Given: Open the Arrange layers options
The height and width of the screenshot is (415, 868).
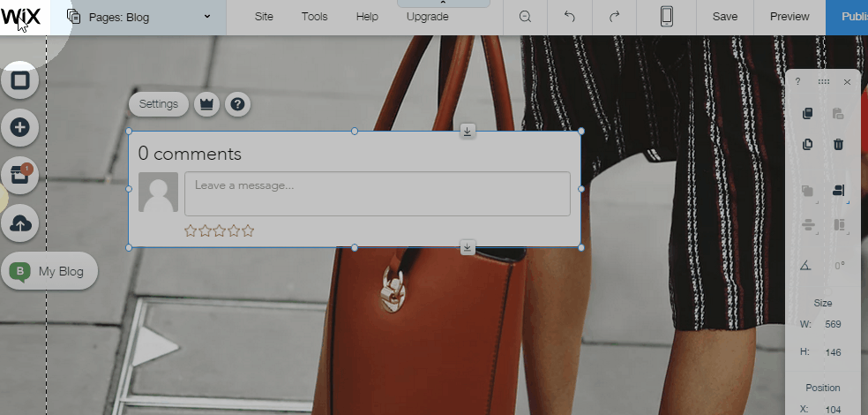Looking at the screenshot, I should point(808,191).
